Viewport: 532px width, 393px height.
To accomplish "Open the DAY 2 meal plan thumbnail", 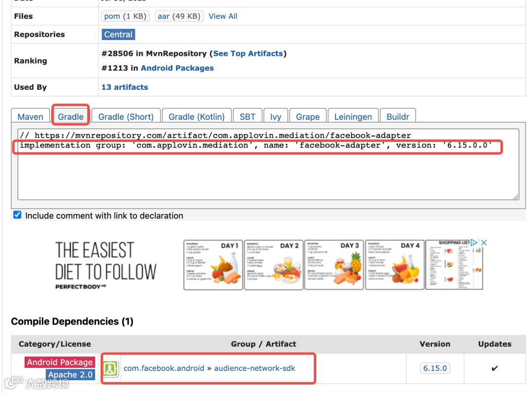I will pyautogui.click(x=273, y=265).
